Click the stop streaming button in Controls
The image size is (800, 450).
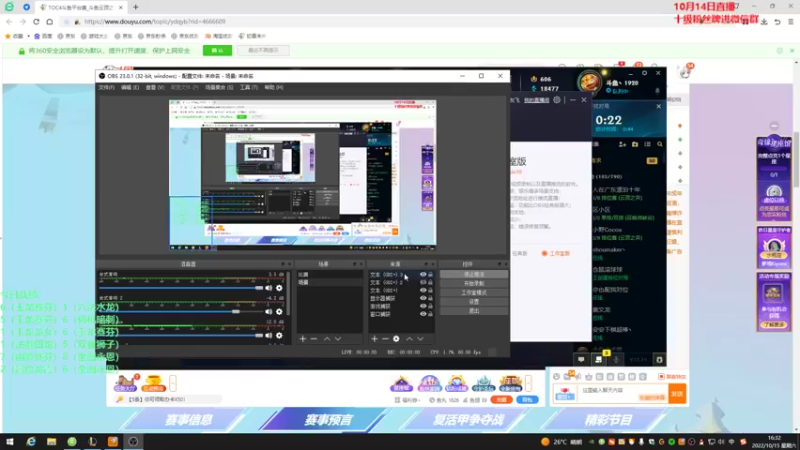click(473, 274)
